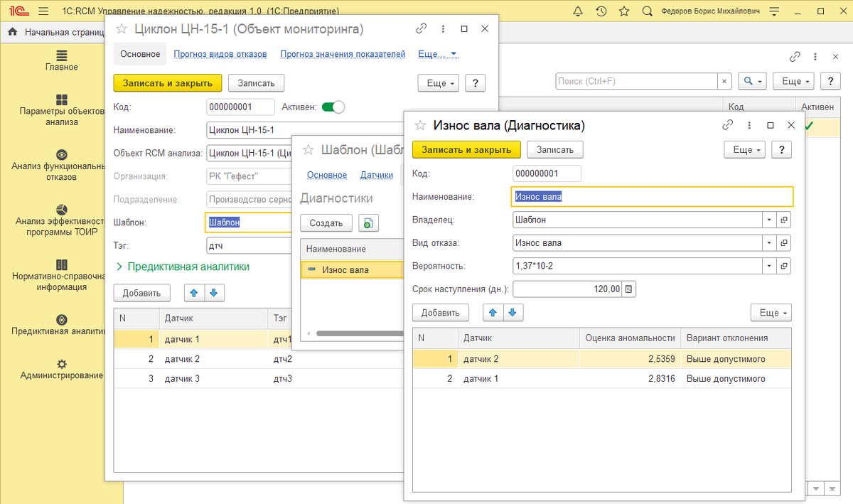This screenshot has height=504, width=853.
Task: Switch to Основное tab in Циклон window
Action: click(140, 54)
